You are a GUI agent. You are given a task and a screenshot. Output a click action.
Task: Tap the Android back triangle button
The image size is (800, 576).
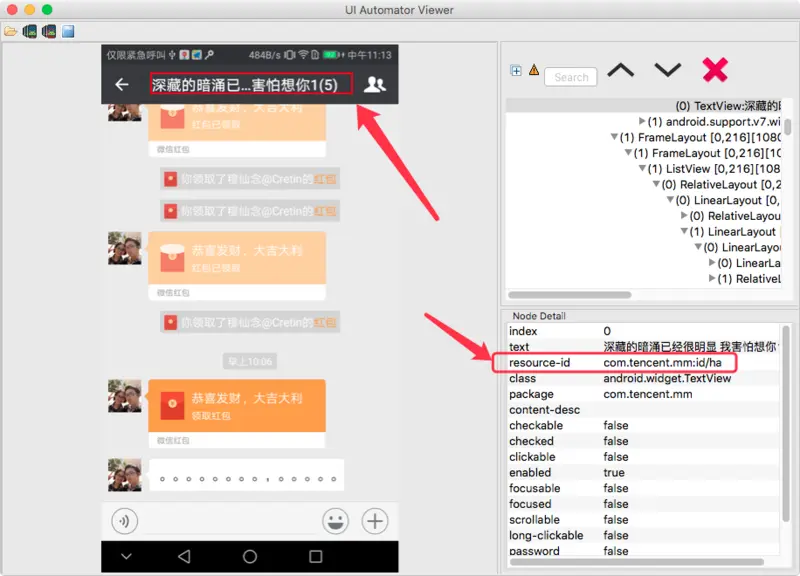pos(184,556)
